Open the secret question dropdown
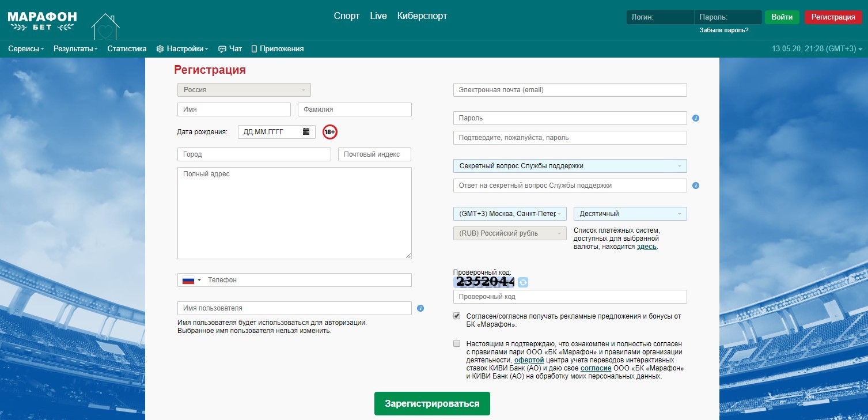 tap(570, 166)
